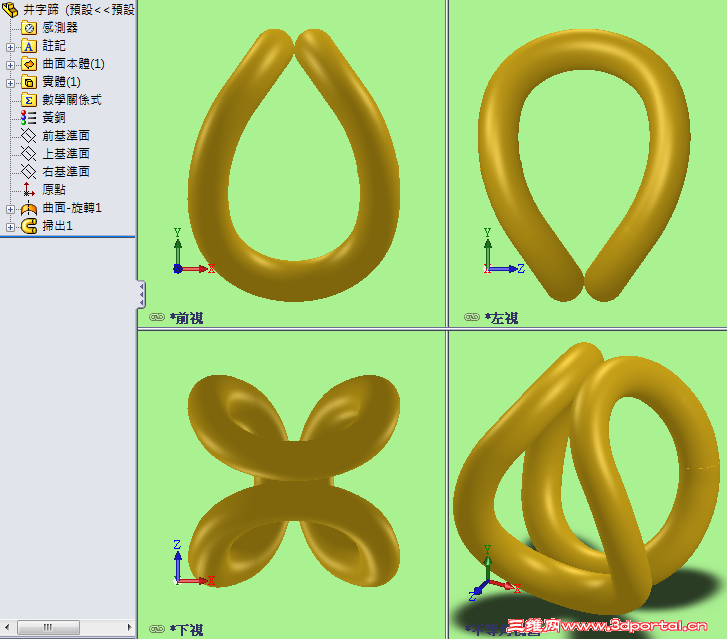Viewport: 727px width, 639px height.
Task: Click the bottom view coordinate triad
Action: pos(193,563)
